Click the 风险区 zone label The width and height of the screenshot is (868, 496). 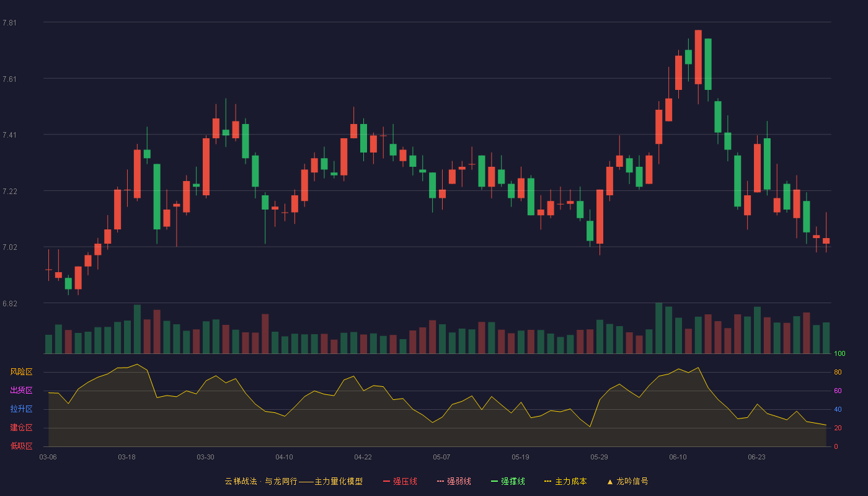pyautogui.click(x=22, y=372)
